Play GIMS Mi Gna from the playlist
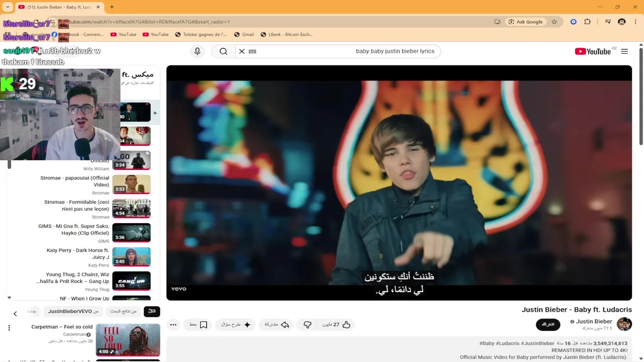Image resolution: width=644 pixels, height=362 pixels. 131,232
